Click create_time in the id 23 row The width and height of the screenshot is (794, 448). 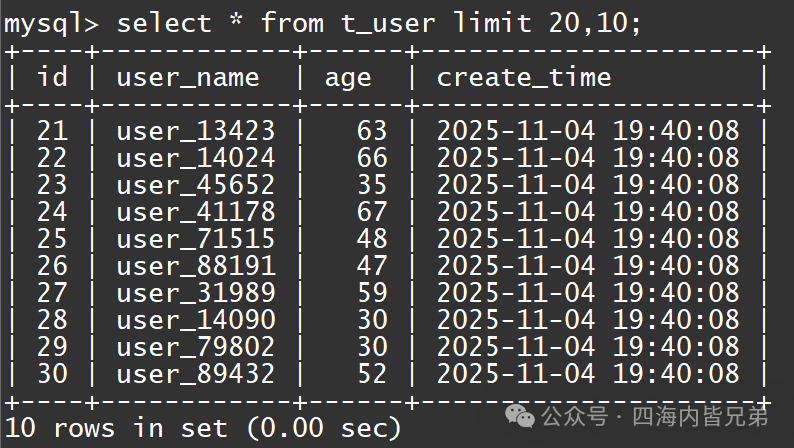[588, 185]
